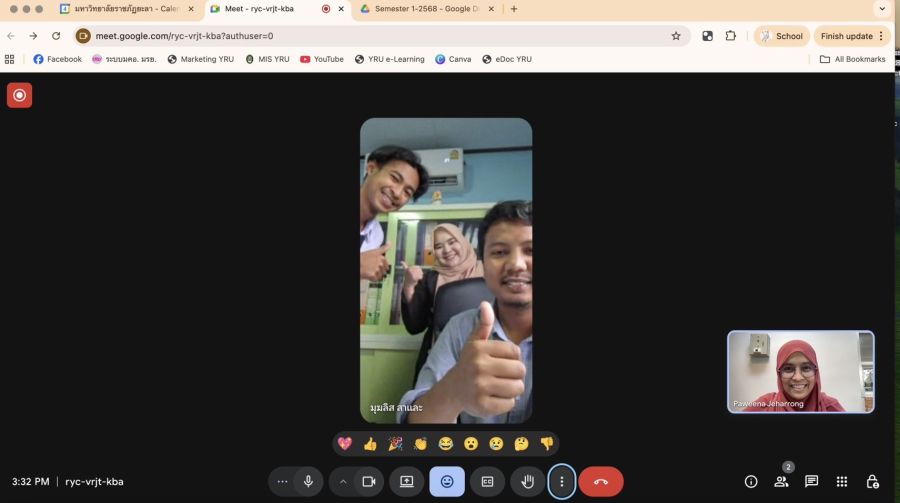Open the activities grid icon
Image resolution: width=900 pixels, height=503 pixels.
tap(842, 481)
